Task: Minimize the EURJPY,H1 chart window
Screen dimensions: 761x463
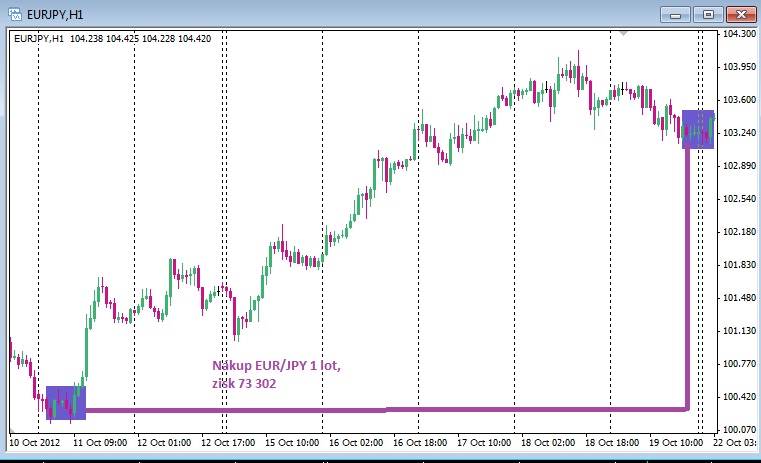Action: [x=675, y=15]
